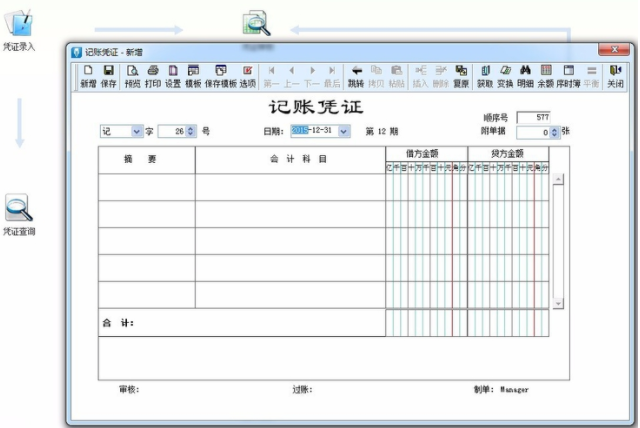Open 设置 settings from toolbar

pyautogui.click(x=173, y=77)
